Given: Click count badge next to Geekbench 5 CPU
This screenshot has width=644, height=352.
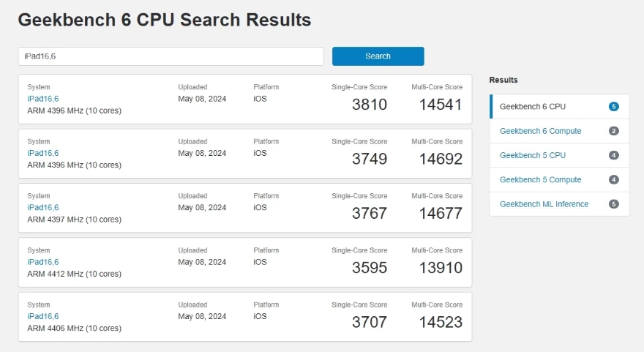Looking at the screenshot, I should 613,155.
